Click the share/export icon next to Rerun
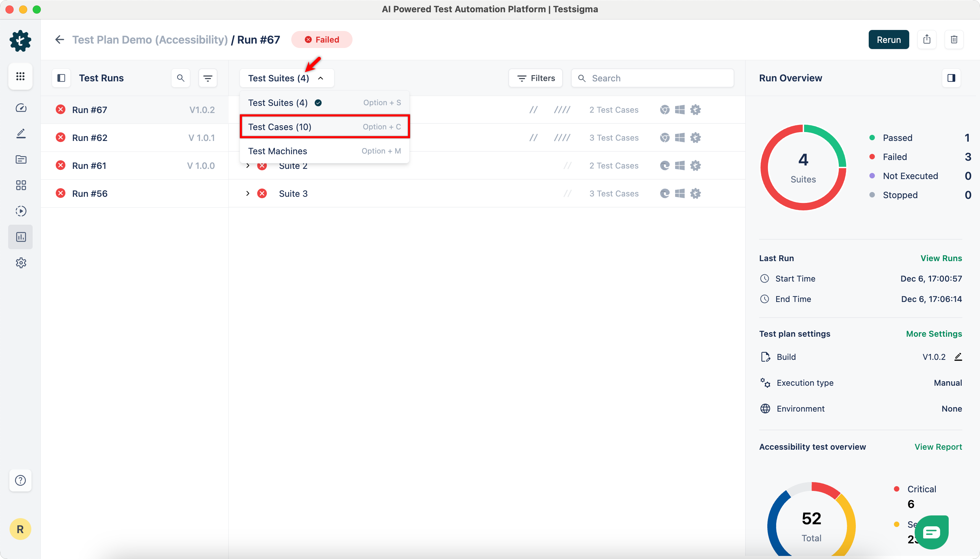Image resolution: width=980 pixels, height=559 pixels. tap(927, 39)
